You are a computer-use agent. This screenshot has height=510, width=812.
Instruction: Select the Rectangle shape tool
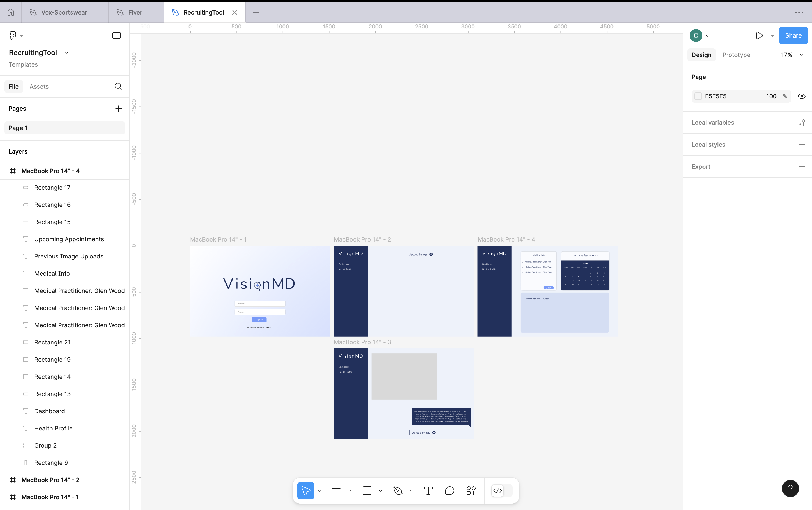tap(367, 491)
